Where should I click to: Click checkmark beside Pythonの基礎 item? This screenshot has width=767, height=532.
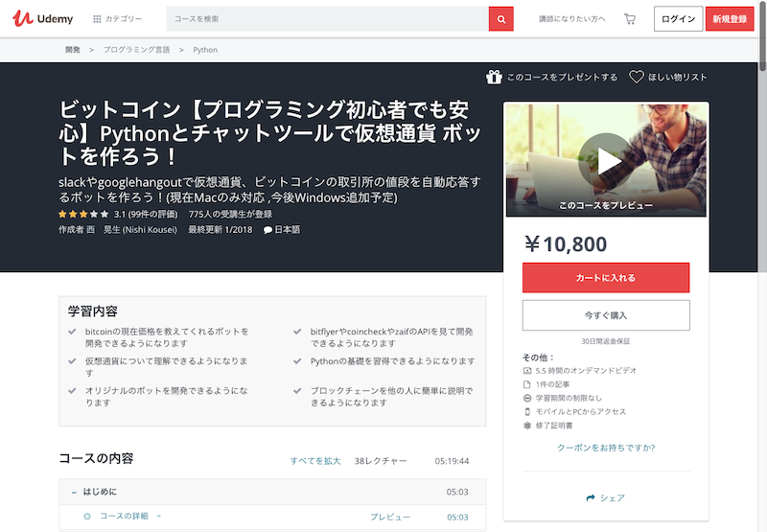297,361
